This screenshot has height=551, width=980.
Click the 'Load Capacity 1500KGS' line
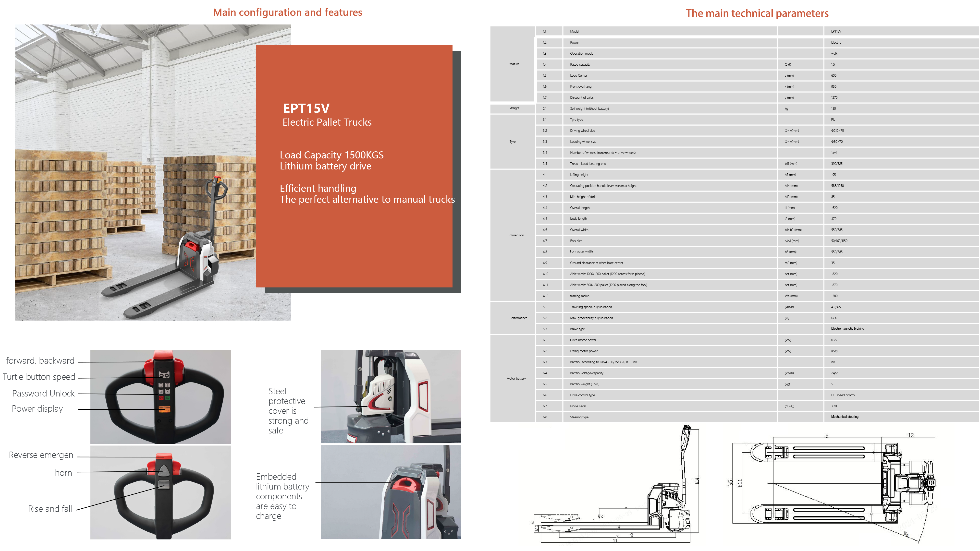[331, 155]
